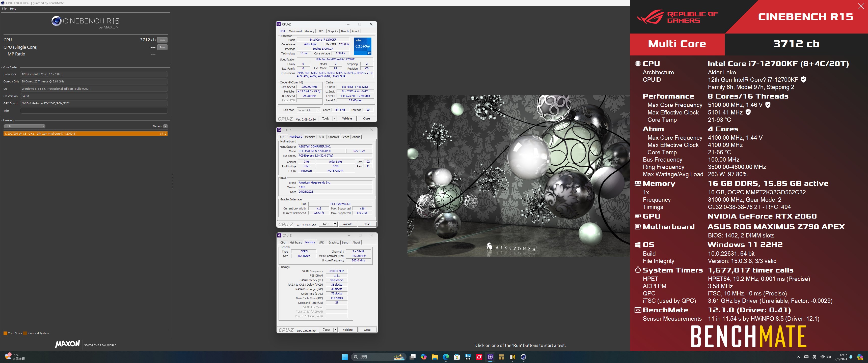Screen dimensions: 868x363
Task: Open the Socket #1 selection dropdown
Action: [308, 110]
